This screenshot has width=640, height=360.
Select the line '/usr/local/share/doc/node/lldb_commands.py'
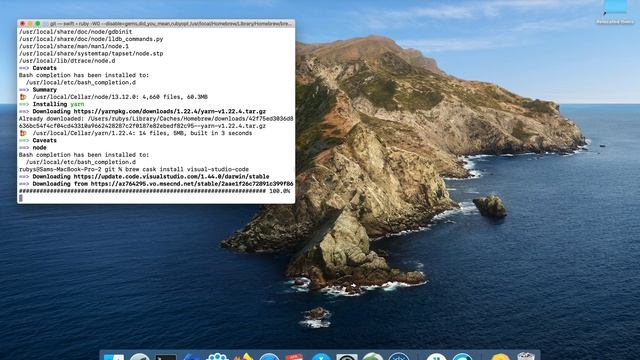(x=91, y=39)
